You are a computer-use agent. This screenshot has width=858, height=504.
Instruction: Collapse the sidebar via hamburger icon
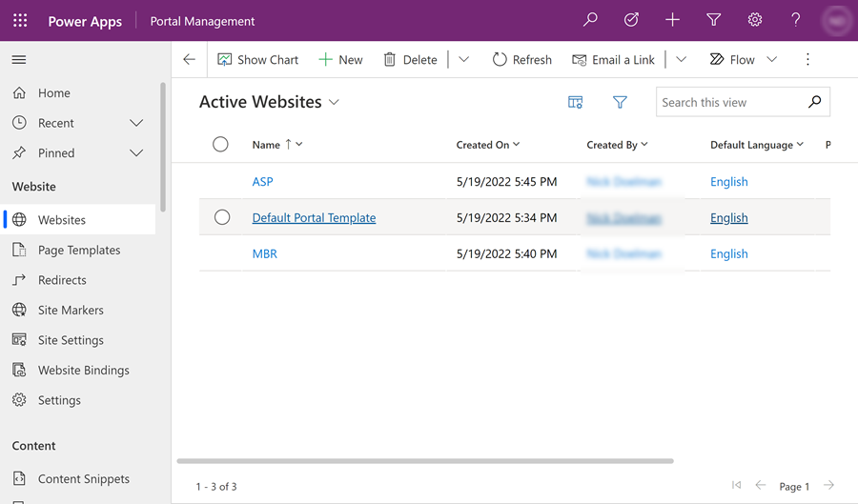click(x=19, y=60)
